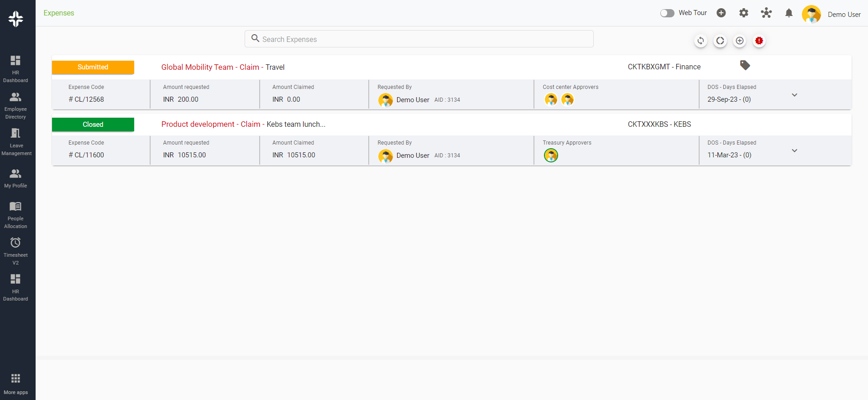
Task: Click the sync arrows refresh button
Action: pyautogui.click(x=701, y=41)
